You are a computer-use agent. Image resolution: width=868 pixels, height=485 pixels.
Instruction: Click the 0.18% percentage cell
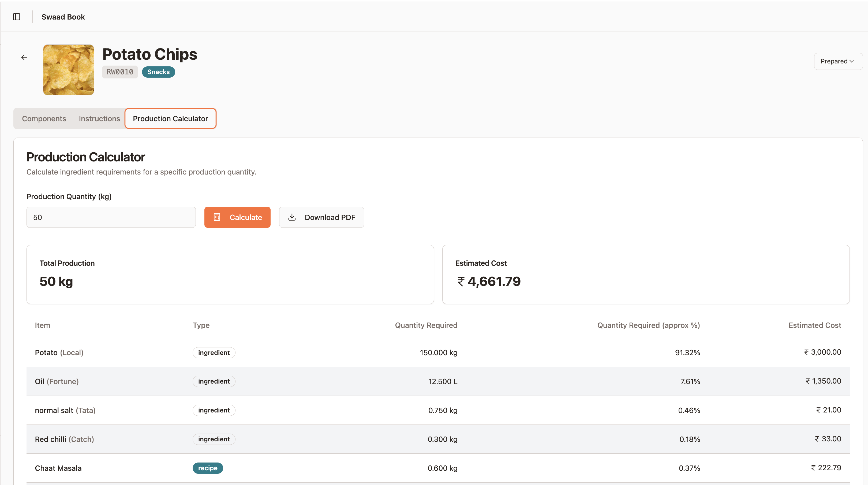(690, 439)
